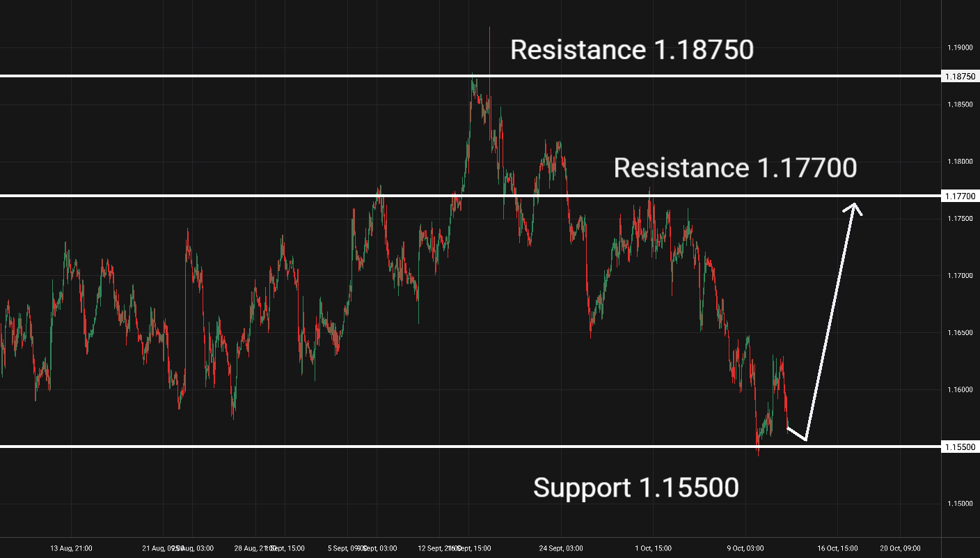Click the 1.18000 price scale label
The width and height of the screenshot is (980, 558).
[x=960, y=162]
